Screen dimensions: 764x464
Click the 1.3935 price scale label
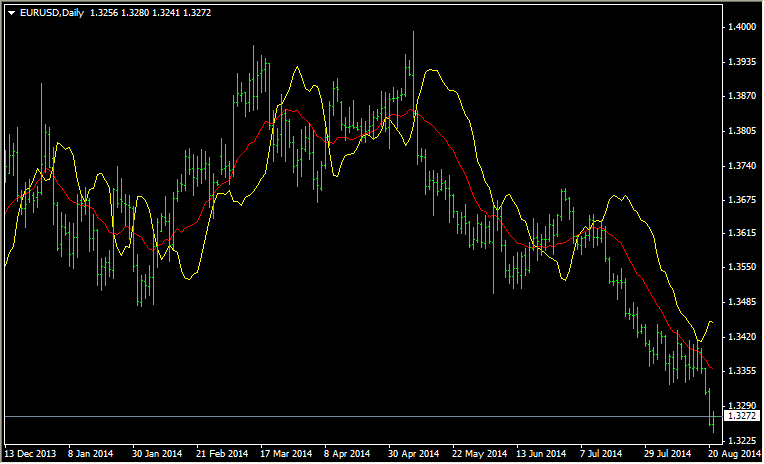[x=744, y=62]
